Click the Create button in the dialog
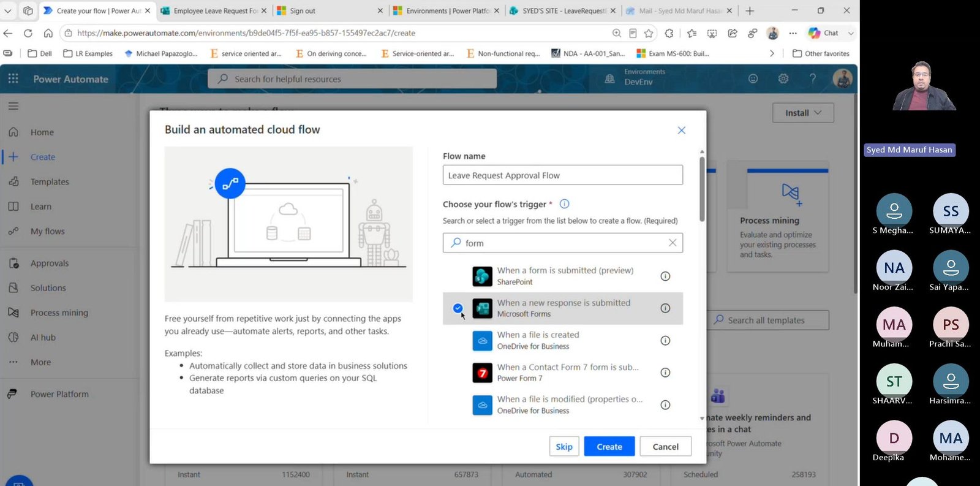 pos(609,447)
